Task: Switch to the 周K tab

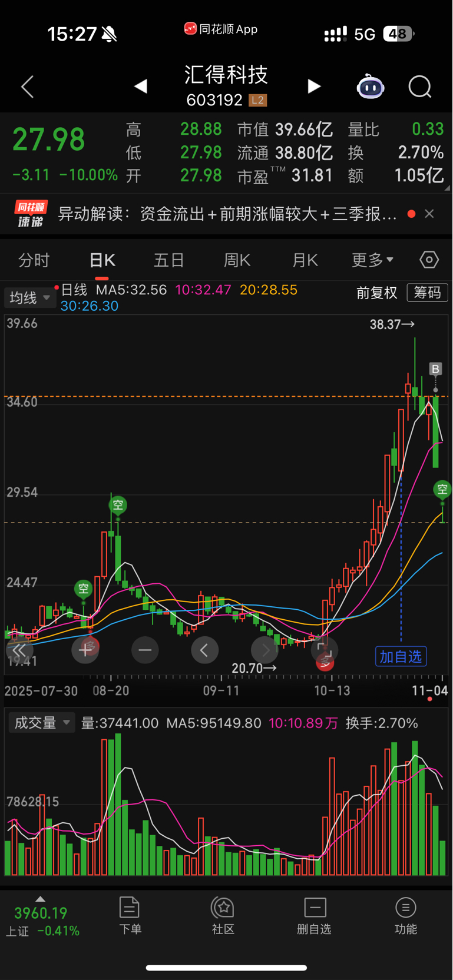Action: click(x=237, y=260)
